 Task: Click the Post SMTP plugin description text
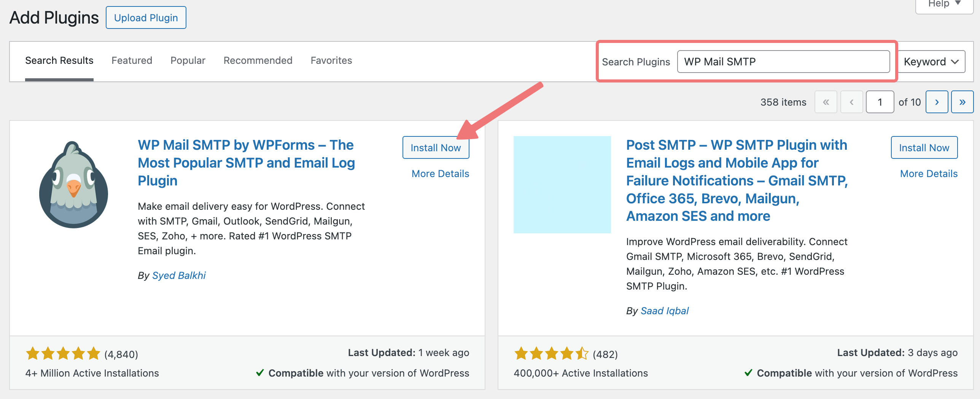tap(737, 264)
